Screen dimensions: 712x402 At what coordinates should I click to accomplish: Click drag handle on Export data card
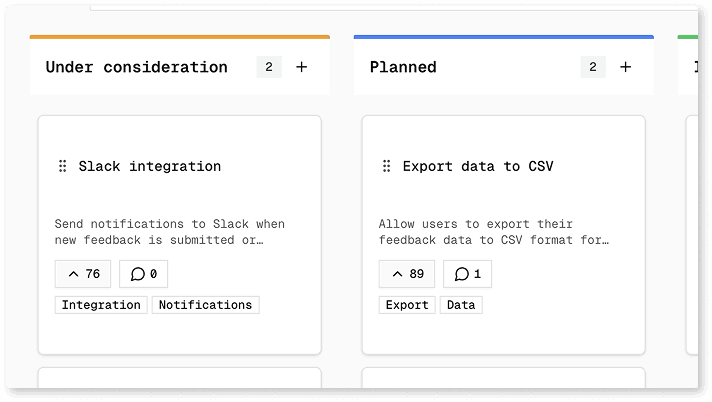coord(386,166)
